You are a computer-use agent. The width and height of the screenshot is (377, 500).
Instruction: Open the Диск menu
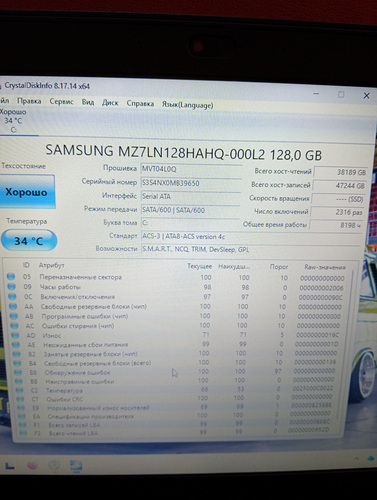tap(110, 103)
